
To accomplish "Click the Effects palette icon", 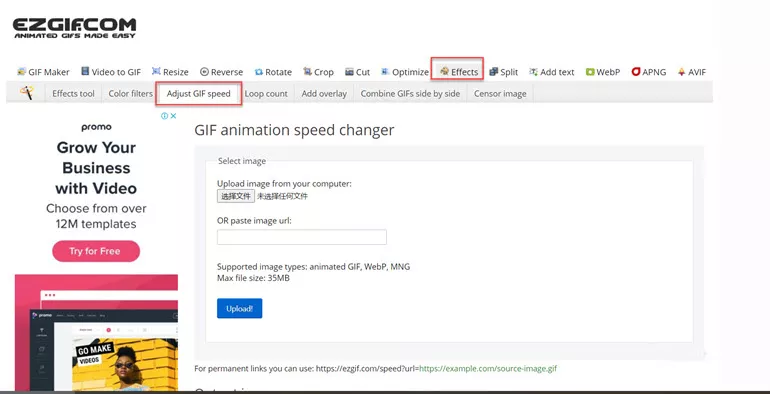I will [444, 72].
